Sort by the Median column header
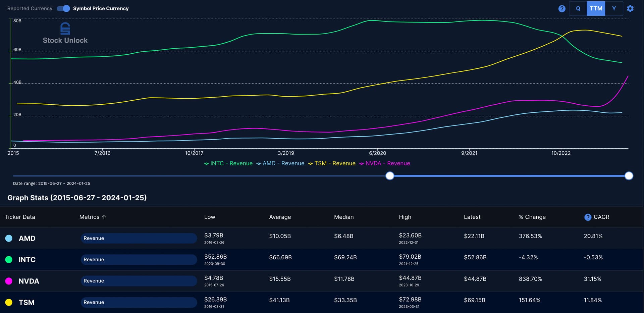The height and width of the screenshot is (313, 644). [344, 217]
